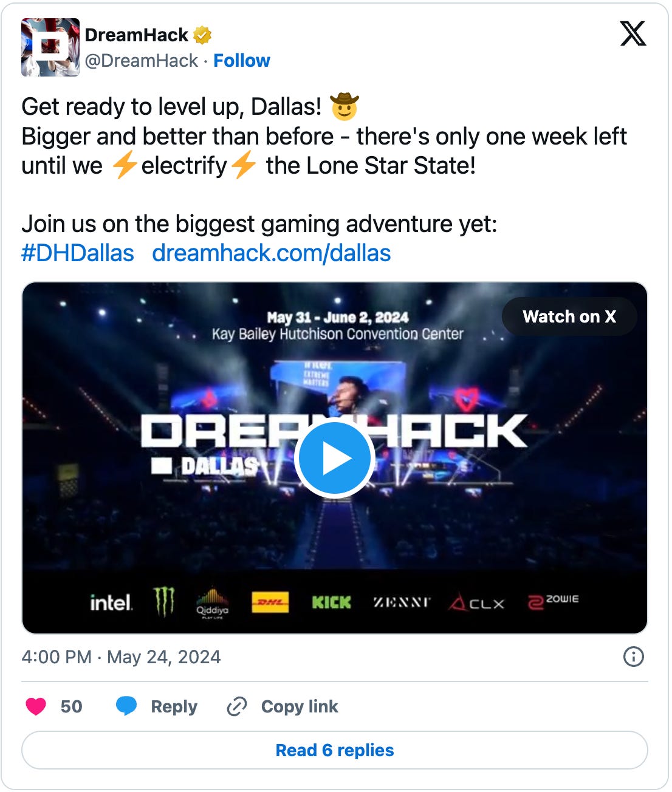The width and height of the screenshot is (672, 792).
Task: Click the gold verified badge
Action: pyautogui.click(x=202, y=35)
